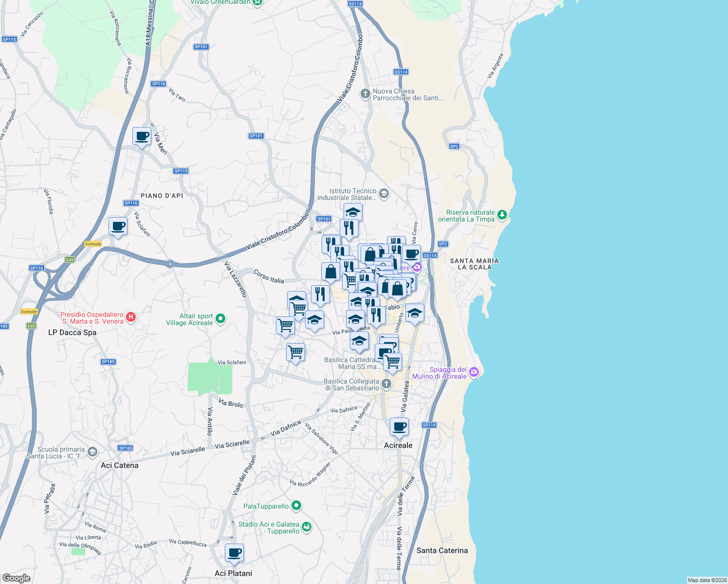Image resolution: width=728 pixels, height=584 pixels.
Task: Click the Altair sport Village pin icon
Action: point(220,319)
